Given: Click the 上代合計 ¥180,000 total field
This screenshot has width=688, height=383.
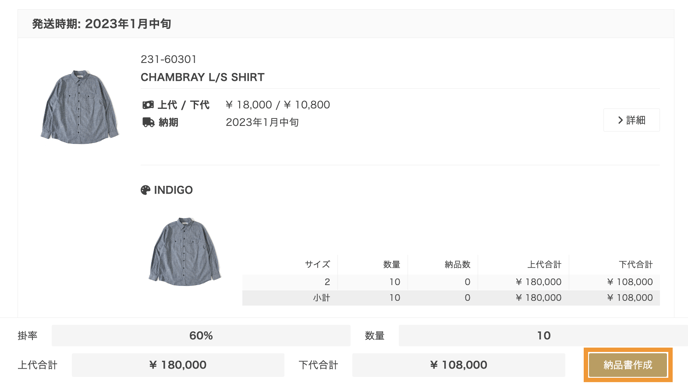Looking at the screenshot, I should click(178, 365).
